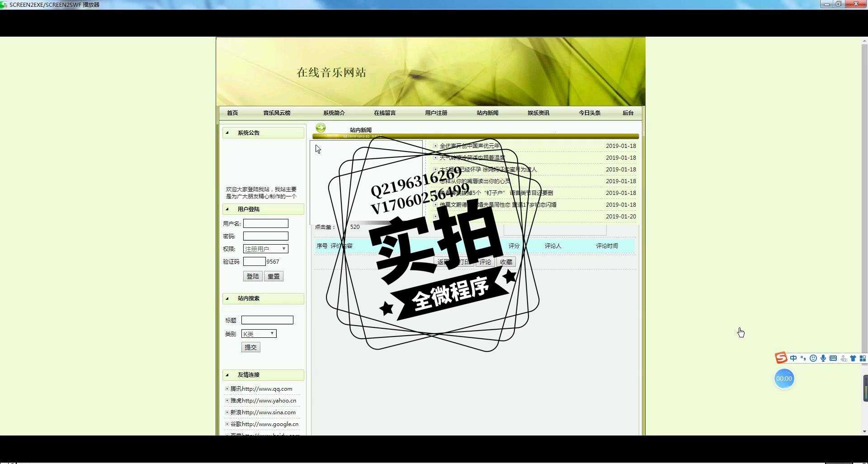Open 在线留言 in the navigation bar

coord(385,113)
